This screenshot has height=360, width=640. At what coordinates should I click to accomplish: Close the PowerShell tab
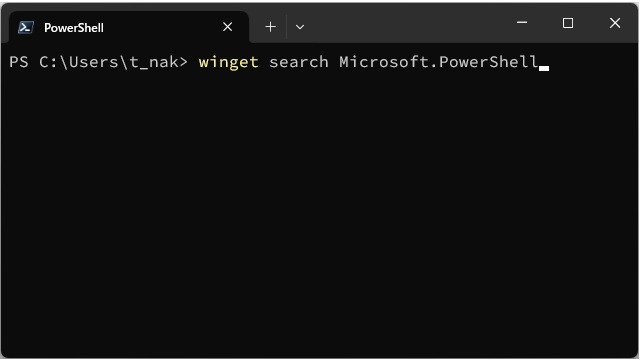pos(227,27)
